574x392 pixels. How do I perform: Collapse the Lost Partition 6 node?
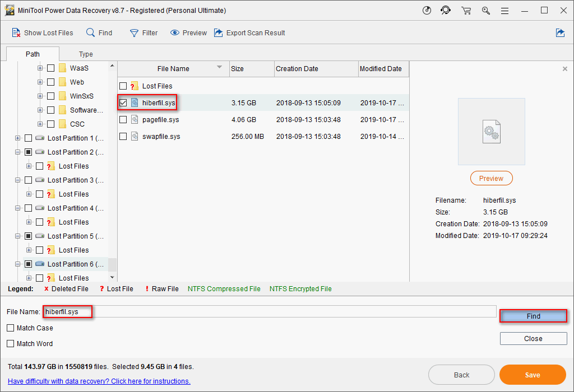click(x=17, y=264)
